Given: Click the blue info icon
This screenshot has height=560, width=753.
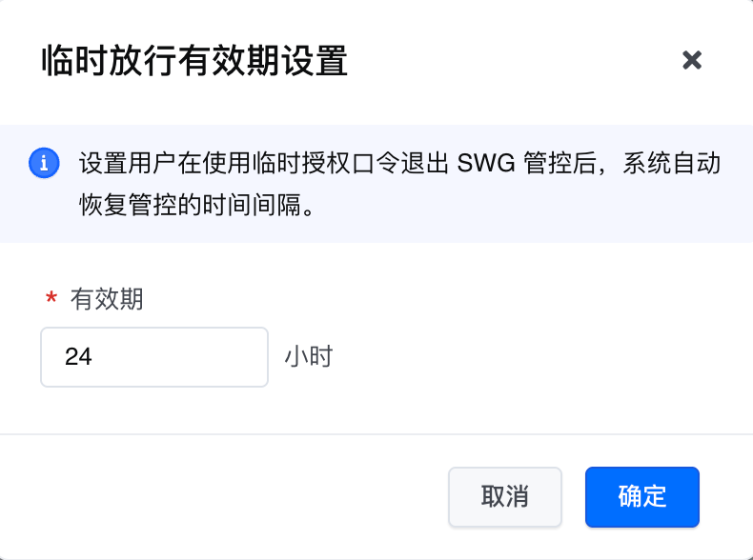Looking at the screenshot, I should click(44, 163).
